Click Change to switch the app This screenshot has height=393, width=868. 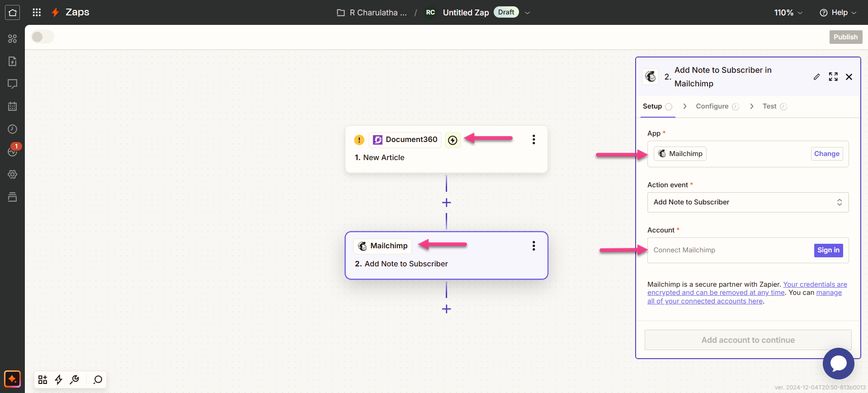pyautogui.click(x=826, y=154)
